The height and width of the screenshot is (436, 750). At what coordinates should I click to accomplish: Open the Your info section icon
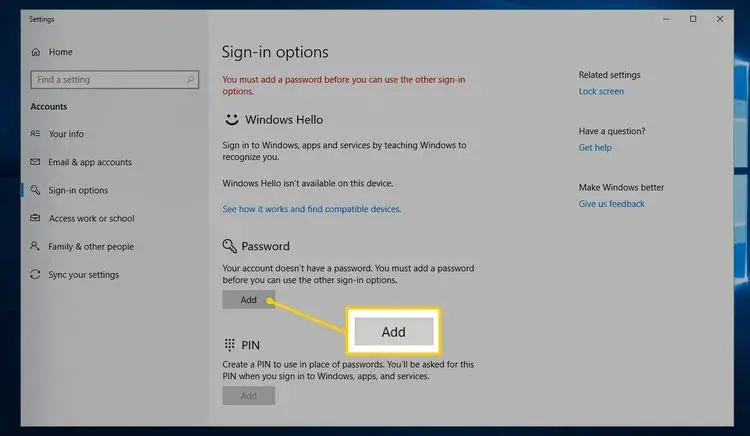click(x=35, y=133)
